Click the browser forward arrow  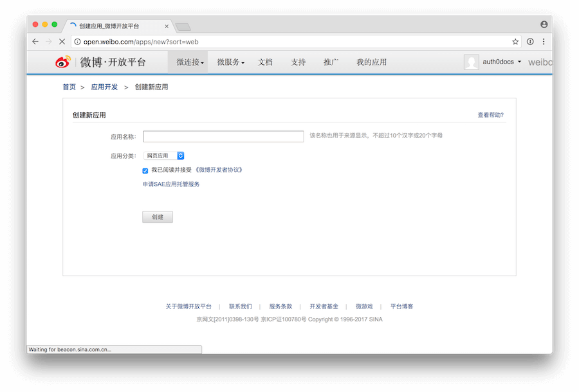[x=49, y=42]
